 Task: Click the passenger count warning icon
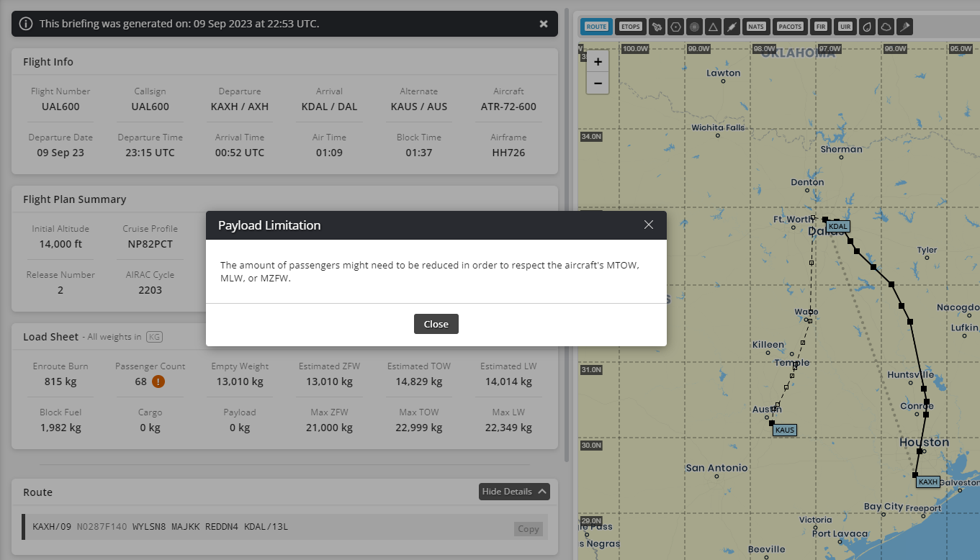click(x=158, y=381)
